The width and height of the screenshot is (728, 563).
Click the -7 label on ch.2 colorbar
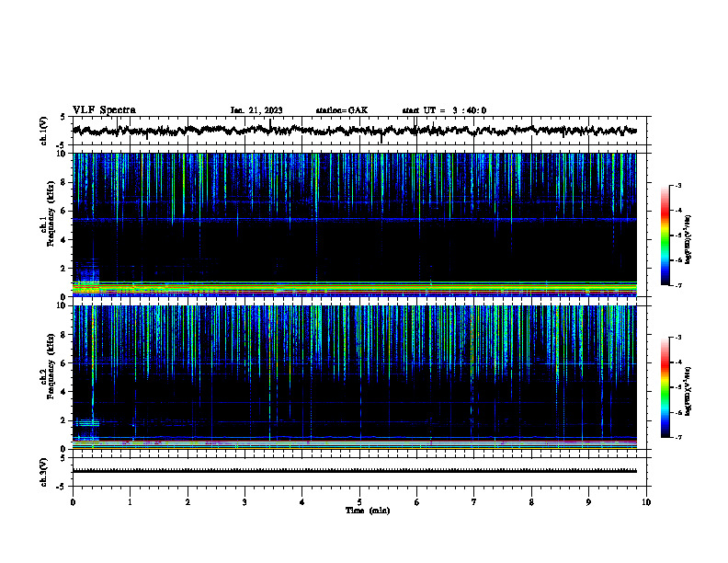[x=678, y=438]
